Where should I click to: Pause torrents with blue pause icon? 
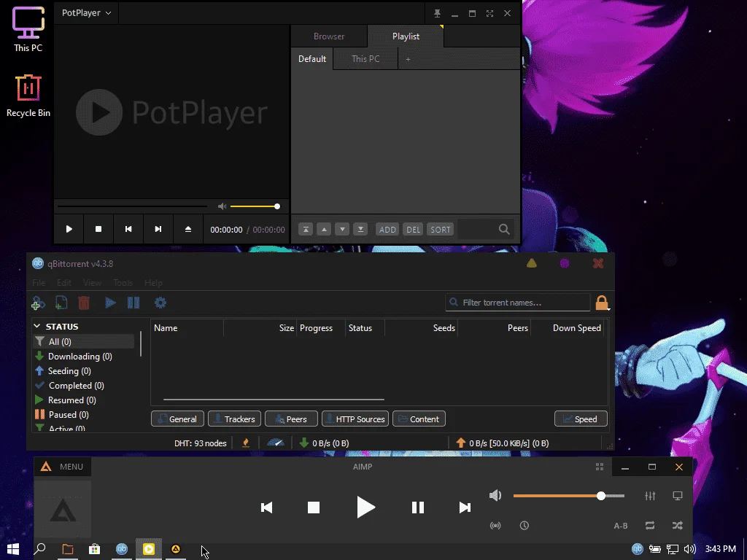pyautogui.click(x=133, y=303)
